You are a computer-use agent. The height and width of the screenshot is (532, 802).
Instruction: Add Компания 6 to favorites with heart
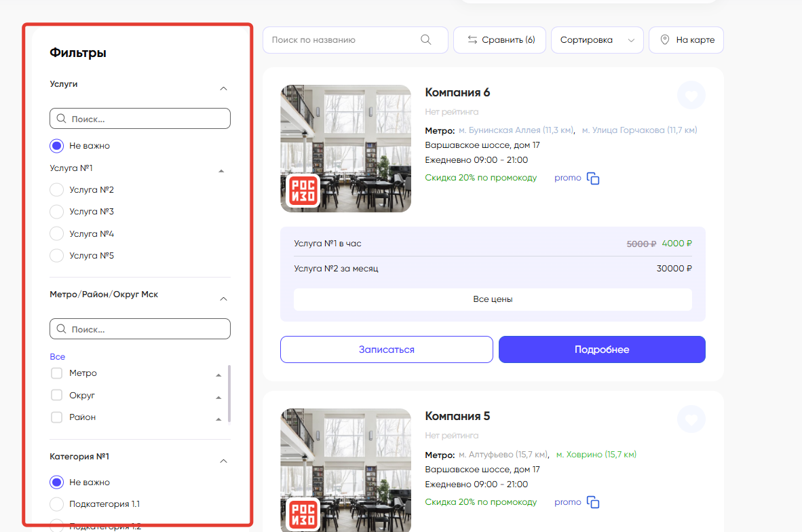(691, 96)
